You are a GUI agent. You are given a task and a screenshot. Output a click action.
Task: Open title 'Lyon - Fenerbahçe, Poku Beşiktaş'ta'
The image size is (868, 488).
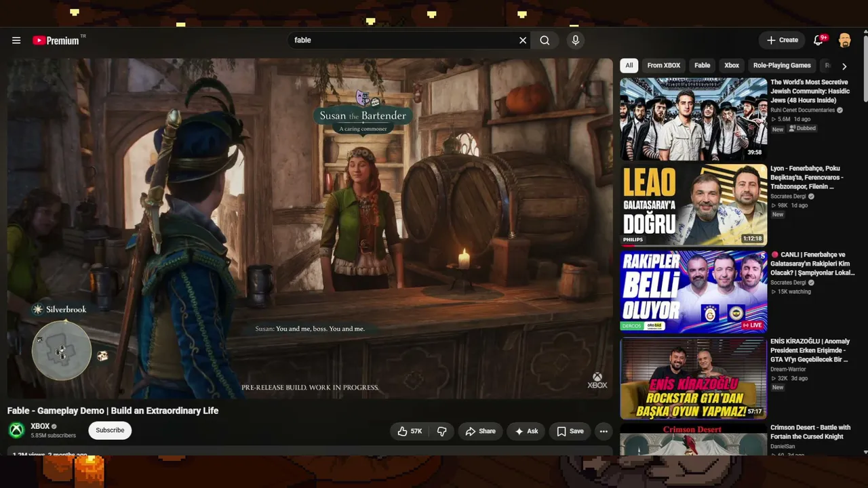click(x=807, y=178)
